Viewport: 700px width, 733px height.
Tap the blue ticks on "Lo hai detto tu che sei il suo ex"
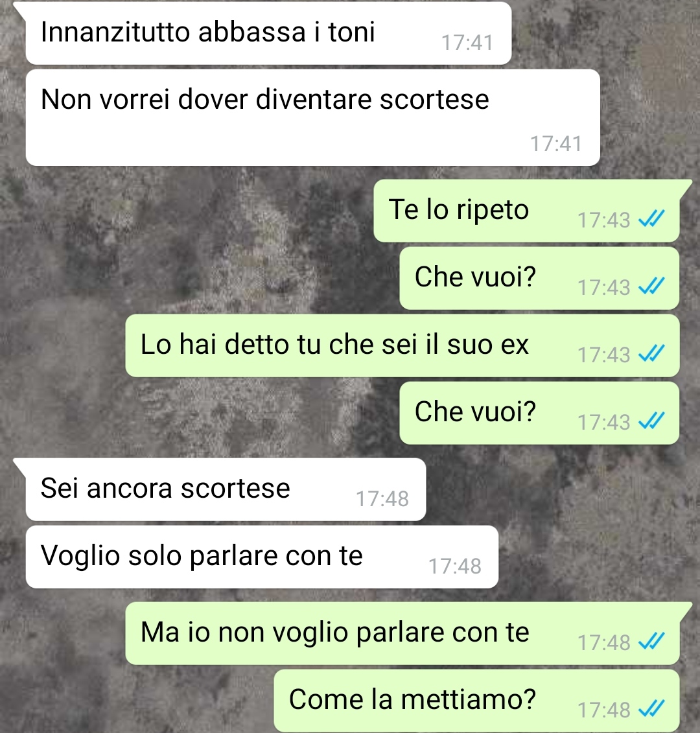651,353
